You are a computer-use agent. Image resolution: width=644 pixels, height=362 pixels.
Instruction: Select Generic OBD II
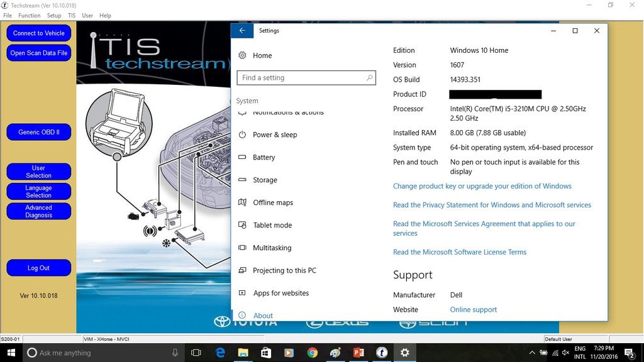[38, 132]
